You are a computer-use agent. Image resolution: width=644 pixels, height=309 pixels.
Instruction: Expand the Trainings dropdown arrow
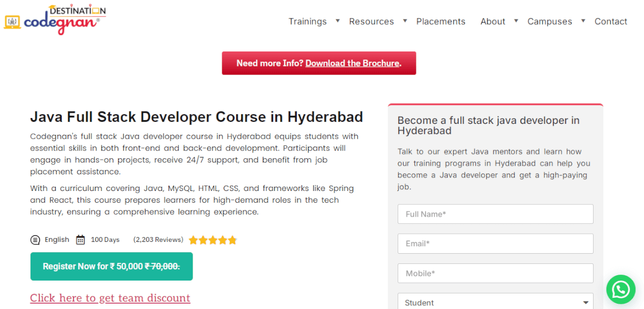(337, 20)
